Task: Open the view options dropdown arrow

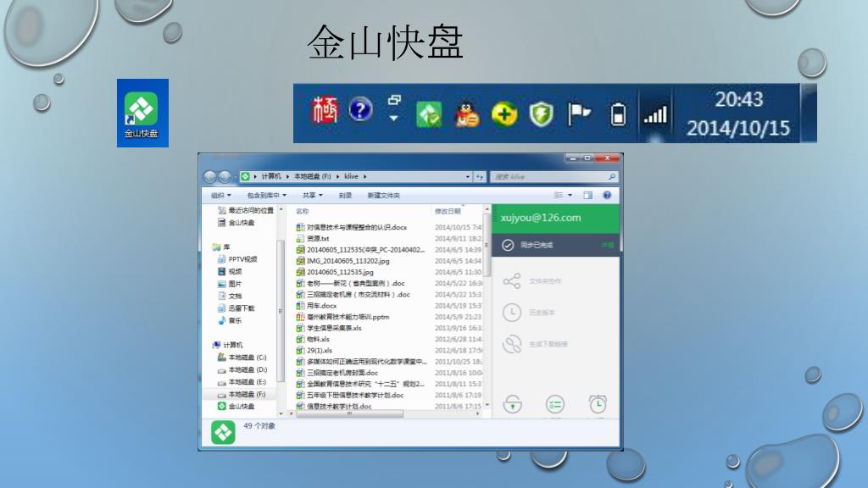Action: pos(570,196)
